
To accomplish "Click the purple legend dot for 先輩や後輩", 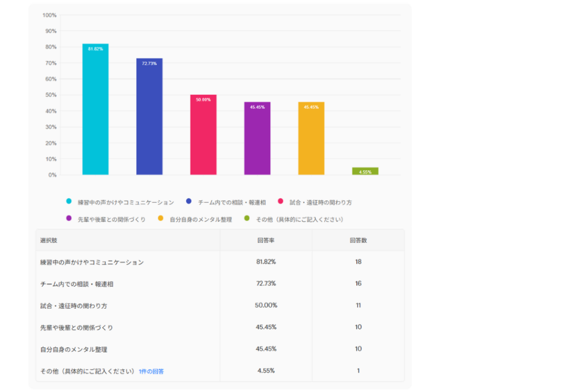I will [69, 218].
